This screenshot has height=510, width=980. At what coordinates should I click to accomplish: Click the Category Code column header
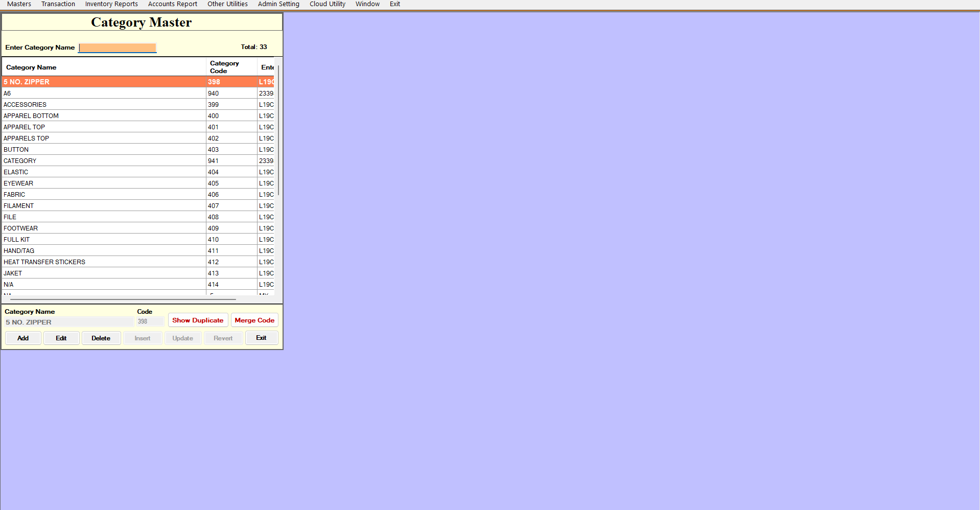(x=224, y=67)
